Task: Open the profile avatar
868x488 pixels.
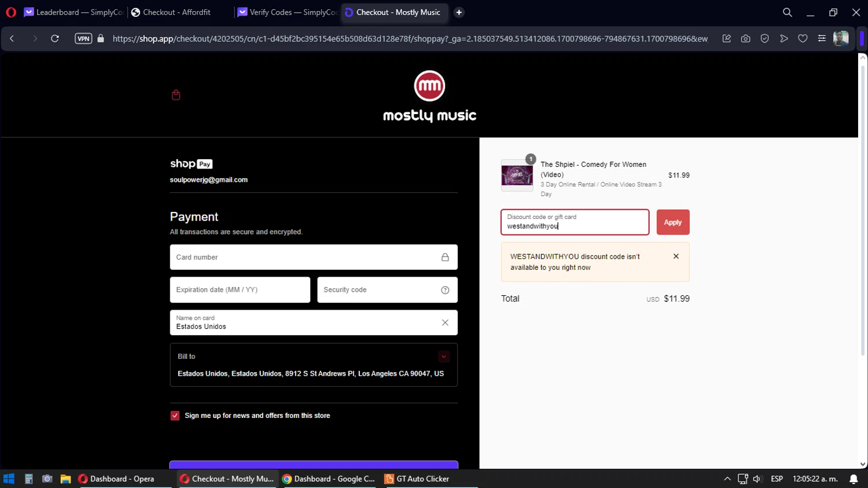Action: [x=841, y=39]
